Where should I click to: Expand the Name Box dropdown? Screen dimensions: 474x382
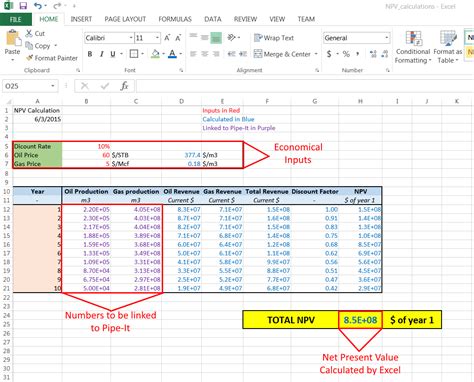pyautogui.click(x=53, y=86)
